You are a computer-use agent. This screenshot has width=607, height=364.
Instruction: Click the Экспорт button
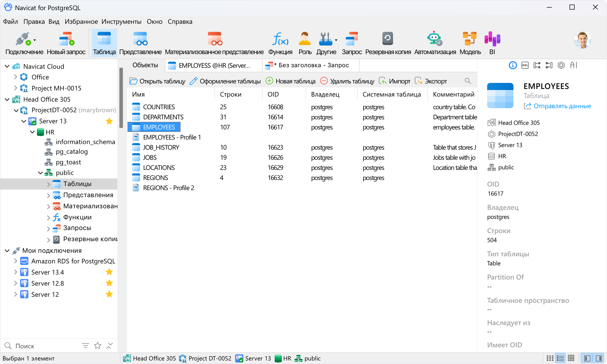(431, 81)
